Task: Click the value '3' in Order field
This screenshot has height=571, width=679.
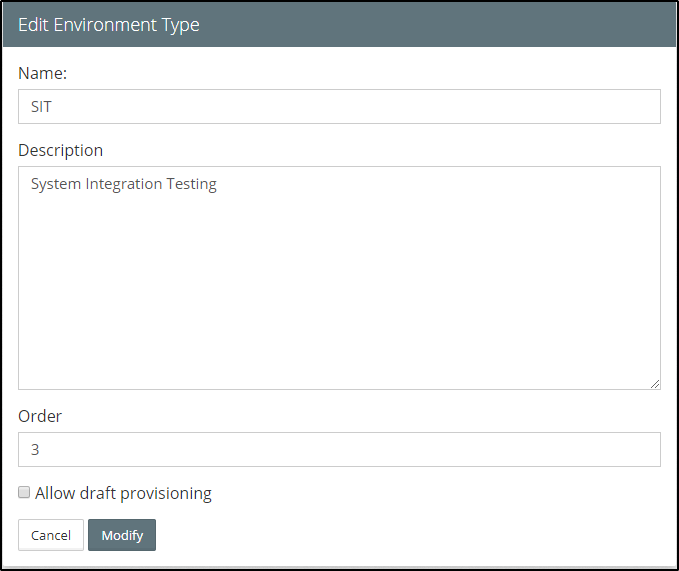Action: coord(35,450)
